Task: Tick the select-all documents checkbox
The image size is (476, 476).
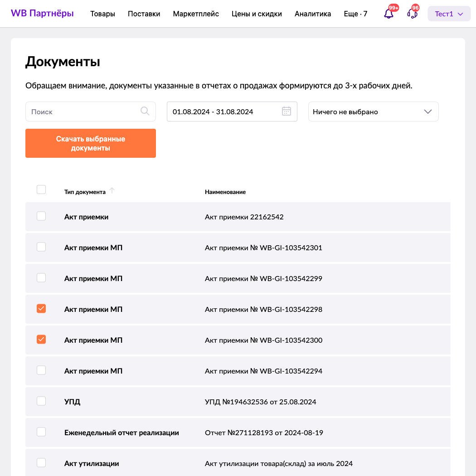Action: 41,189
